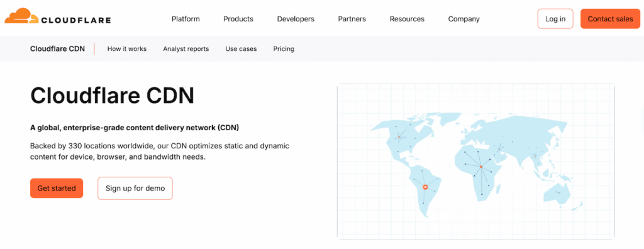Go to How it works section

tap(127, 49)
